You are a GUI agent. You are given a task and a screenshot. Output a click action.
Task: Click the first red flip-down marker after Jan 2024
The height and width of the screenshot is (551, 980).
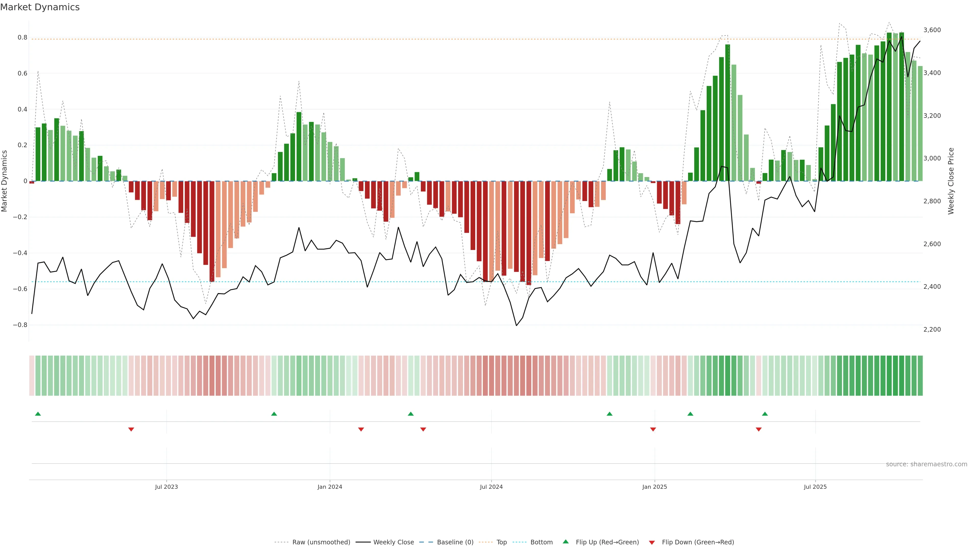(x=361, y=429)
